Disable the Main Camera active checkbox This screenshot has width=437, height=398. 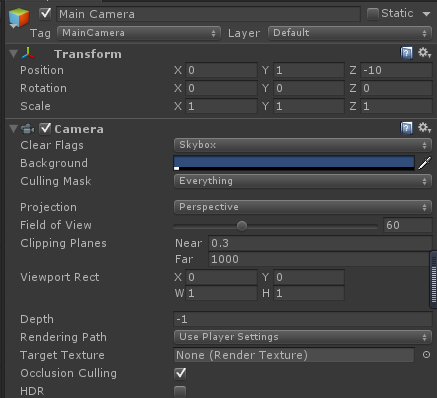(x=45, y=14)
